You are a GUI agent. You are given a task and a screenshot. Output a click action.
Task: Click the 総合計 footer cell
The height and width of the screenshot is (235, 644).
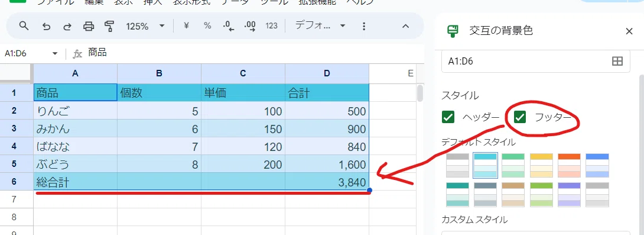(x=75, y=182)
